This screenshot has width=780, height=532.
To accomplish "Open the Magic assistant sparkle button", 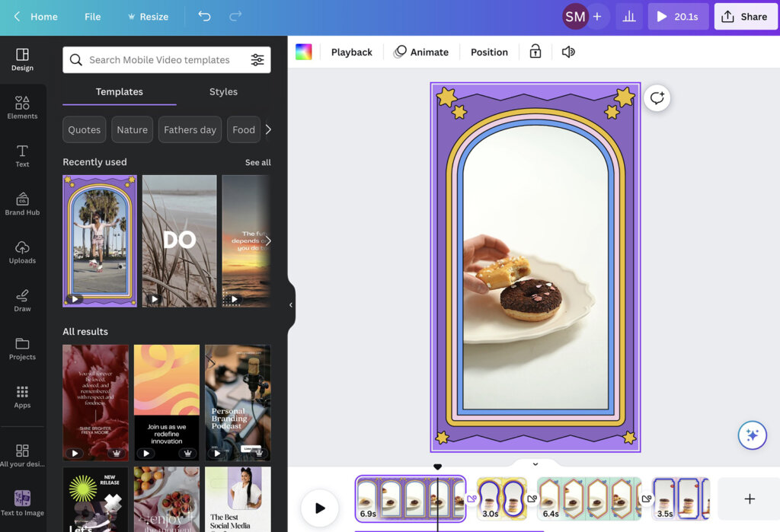I will point(752,435).
